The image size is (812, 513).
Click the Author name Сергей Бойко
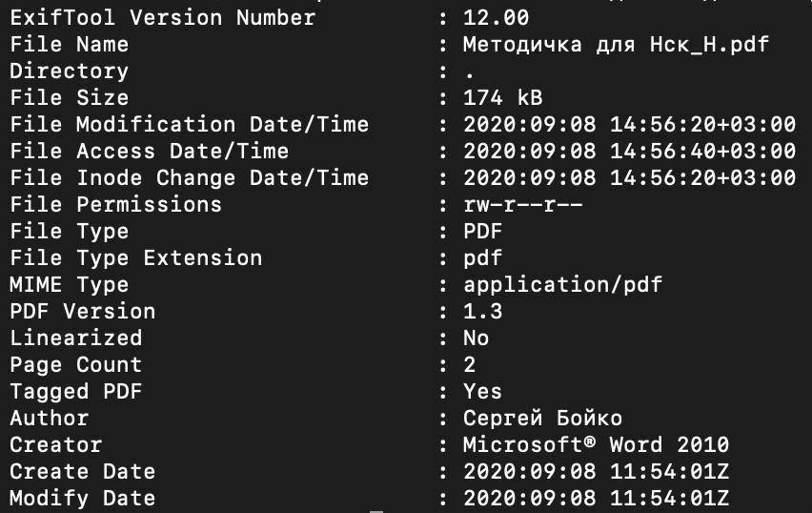click(x=542, y=419)
